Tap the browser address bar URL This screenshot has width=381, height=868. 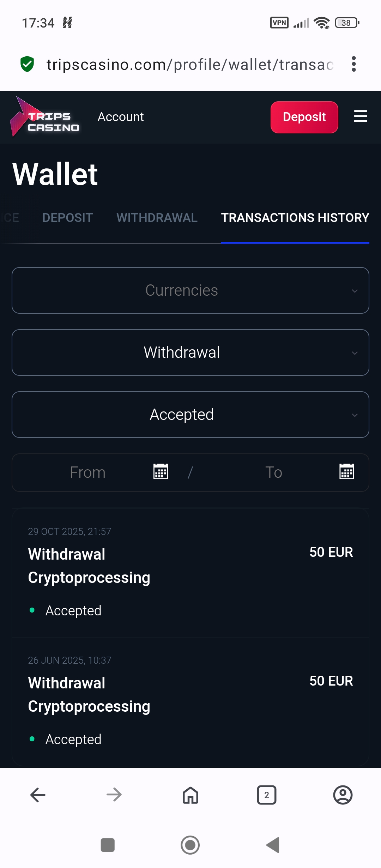[190, 65]
